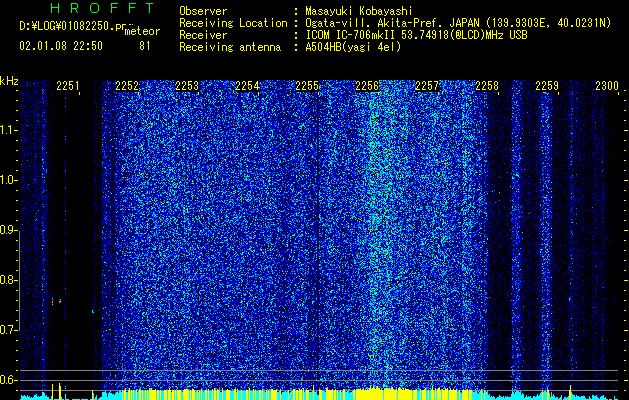The height and width of the screenshot is (400, 629).
Task: Click the 2258 time marker
Action: pos(487,86)
